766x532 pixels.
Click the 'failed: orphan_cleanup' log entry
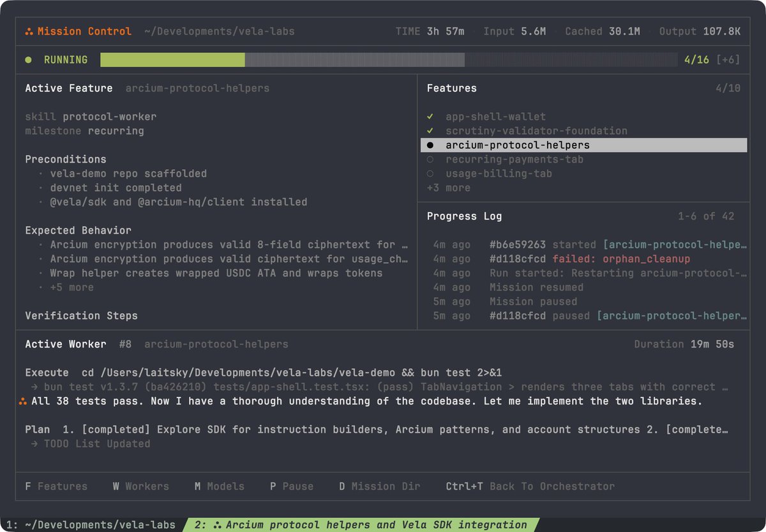562,259
